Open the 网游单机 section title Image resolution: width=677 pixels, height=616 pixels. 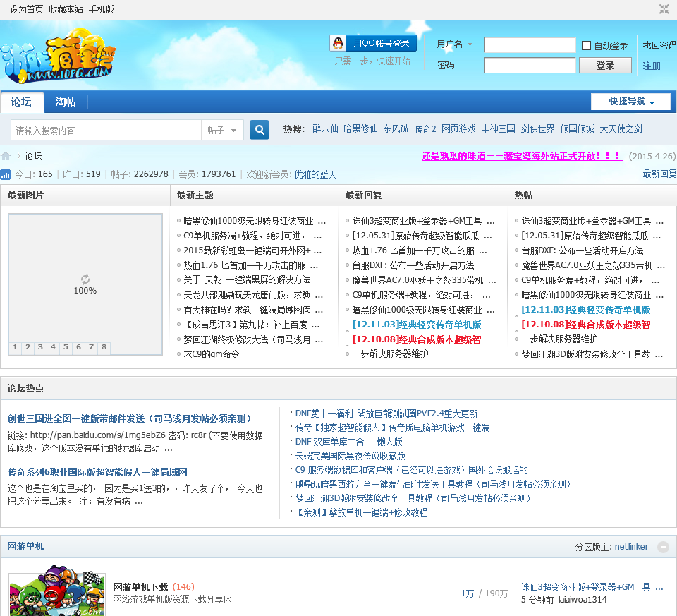[x=25, y=546]
